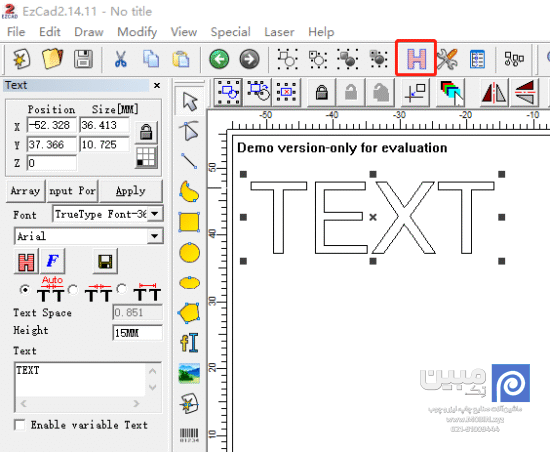Click the Array button

[26, 191]
